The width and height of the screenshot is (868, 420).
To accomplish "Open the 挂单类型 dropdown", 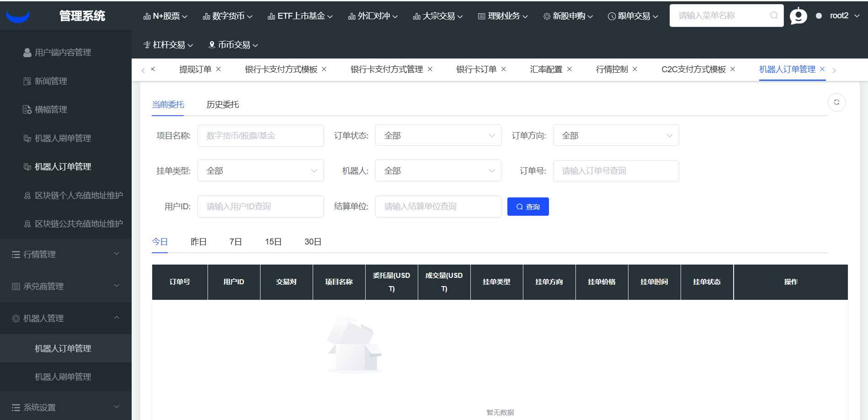I will coord(261,171).
